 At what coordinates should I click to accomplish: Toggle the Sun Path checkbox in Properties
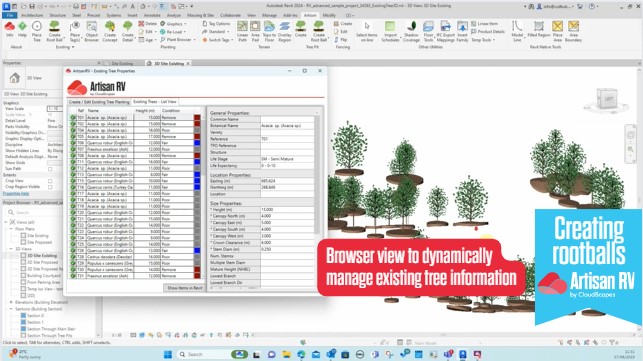pyautogui.click(x=50, y=169)
